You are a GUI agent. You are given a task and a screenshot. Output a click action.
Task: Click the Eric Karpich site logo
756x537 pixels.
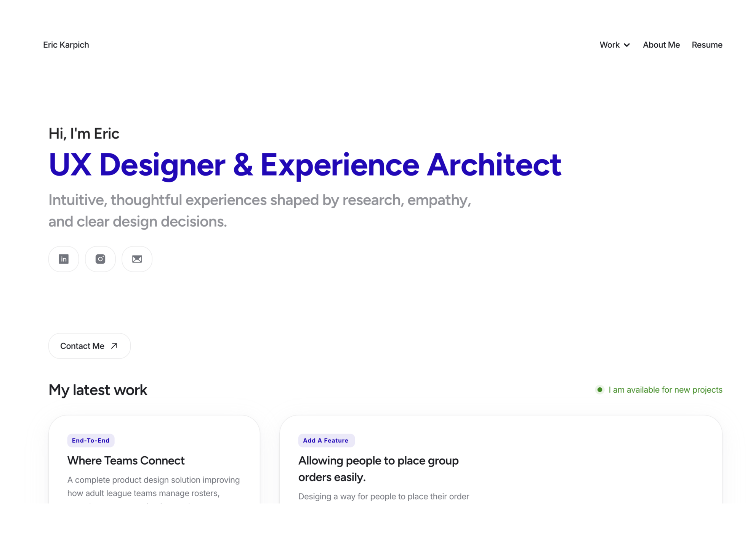point(66,45)
